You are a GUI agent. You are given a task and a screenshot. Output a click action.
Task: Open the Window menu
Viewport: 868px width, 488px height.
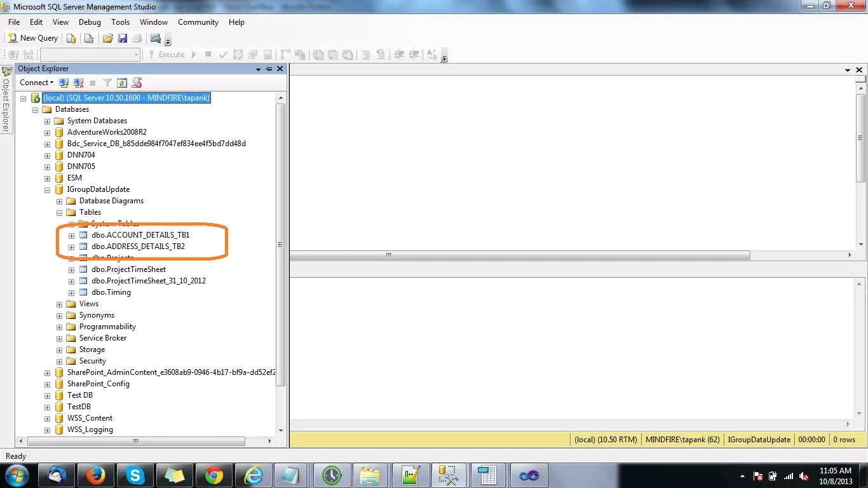[x=154, y=22]
